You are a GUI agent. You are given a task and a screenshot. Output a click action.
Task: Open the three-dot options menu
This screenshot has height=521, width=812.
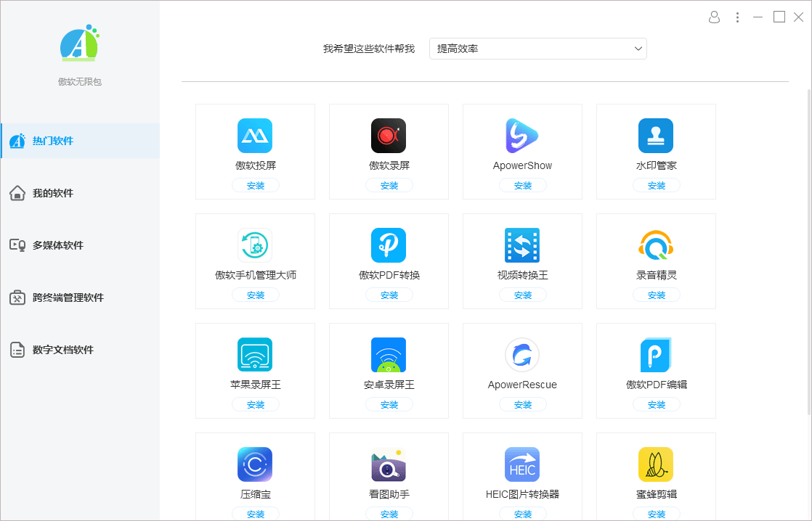[737, 17]
